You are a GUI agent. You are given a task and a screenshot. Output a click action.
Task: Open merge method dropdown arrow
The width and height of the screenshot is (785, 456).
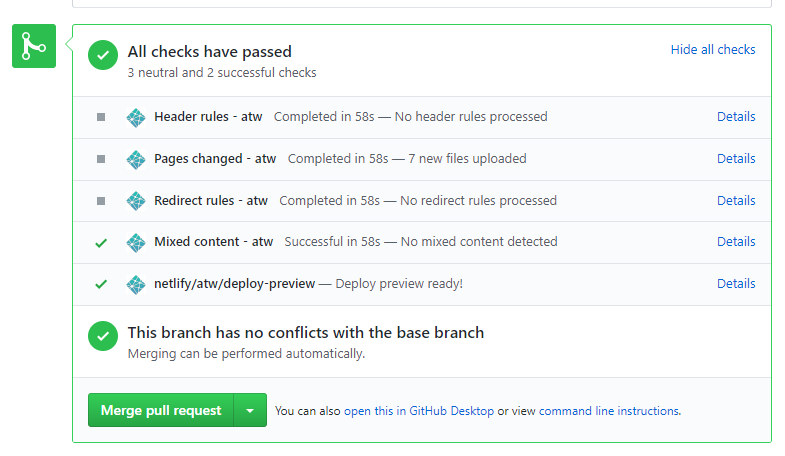[x=250, y=410]
